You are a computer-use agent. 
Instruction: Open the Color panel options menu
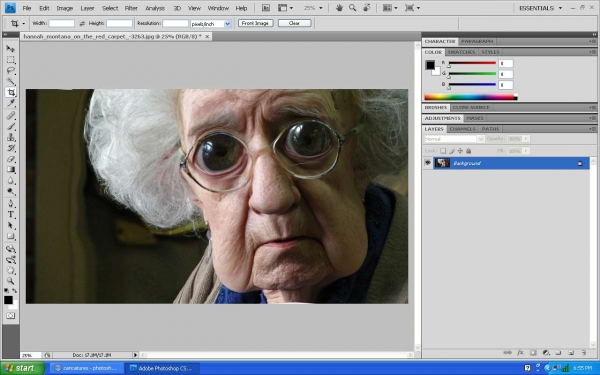coord(592,52)
